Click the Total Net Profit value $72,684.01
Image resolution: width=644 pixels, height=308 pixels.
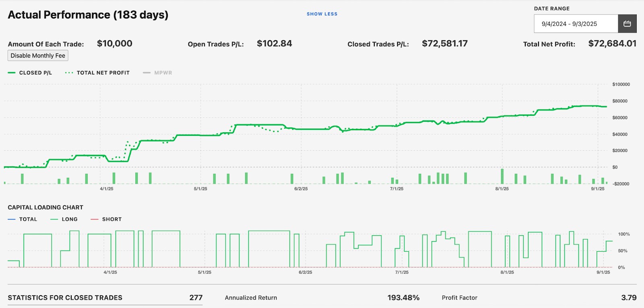pyautogui.click(x=612, y=43)
